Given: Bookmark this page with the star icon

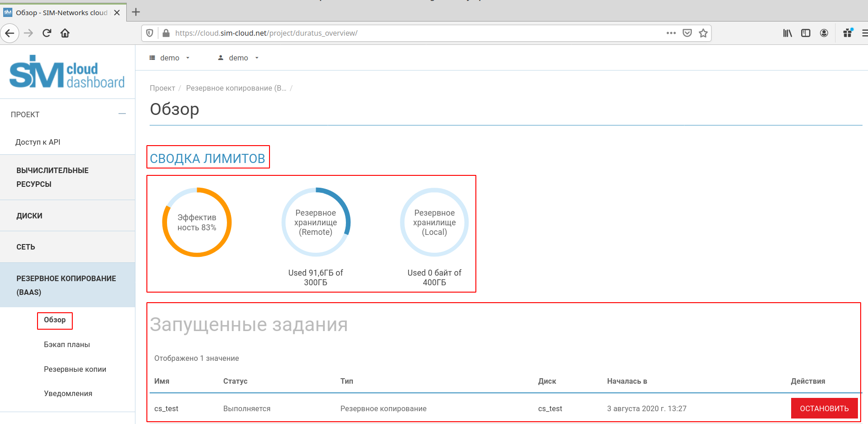Looking at the screenshot, I should (x=703, y=33).
